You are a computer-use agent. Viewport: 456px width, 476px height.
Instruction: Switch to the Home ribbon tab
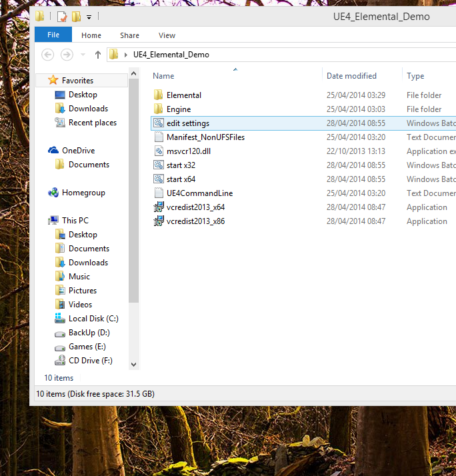[91, 35]
